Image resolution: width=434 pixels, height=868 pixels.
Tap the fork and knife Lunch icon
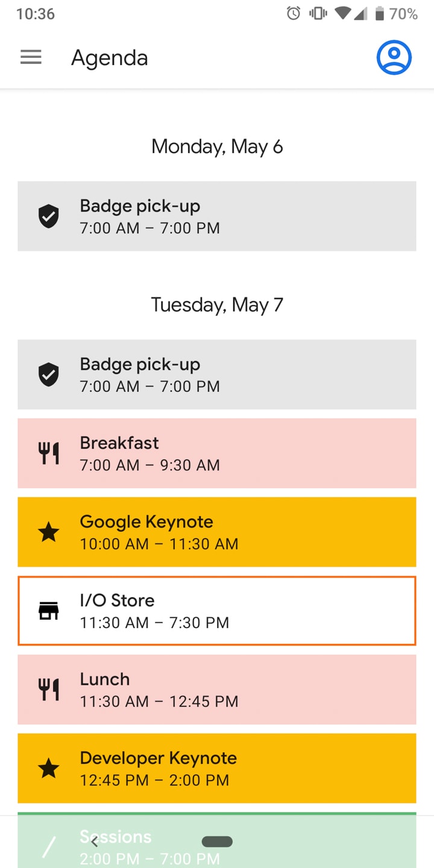[49, 690]
